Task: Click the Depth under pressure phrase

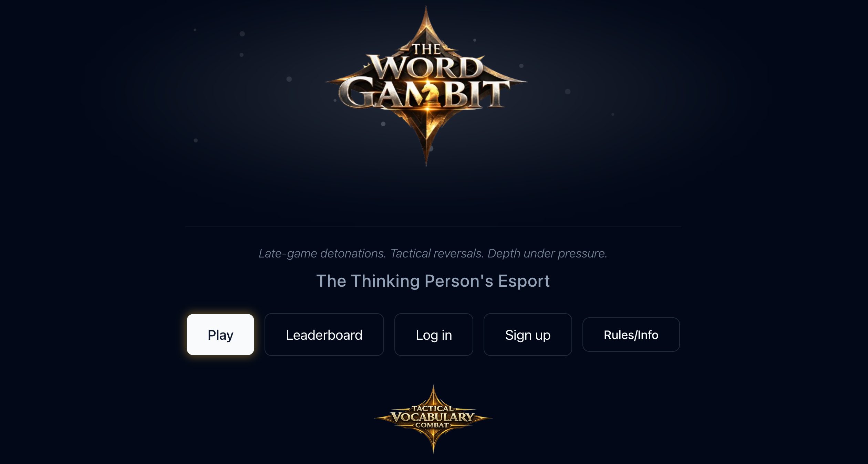Action: tap(547, 253)
